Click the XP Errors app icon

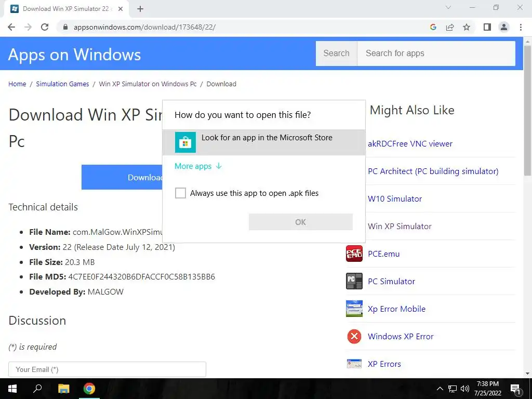(x=354, y=364)
